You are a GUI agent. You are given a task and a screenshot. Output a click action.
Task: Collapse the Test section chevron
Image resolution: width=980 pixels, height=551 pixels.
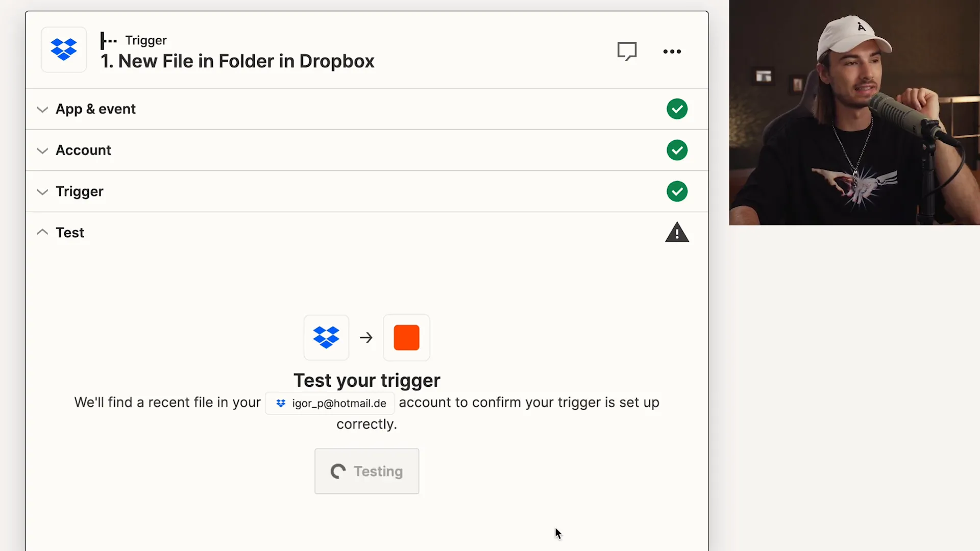click(x=42, y=232)
